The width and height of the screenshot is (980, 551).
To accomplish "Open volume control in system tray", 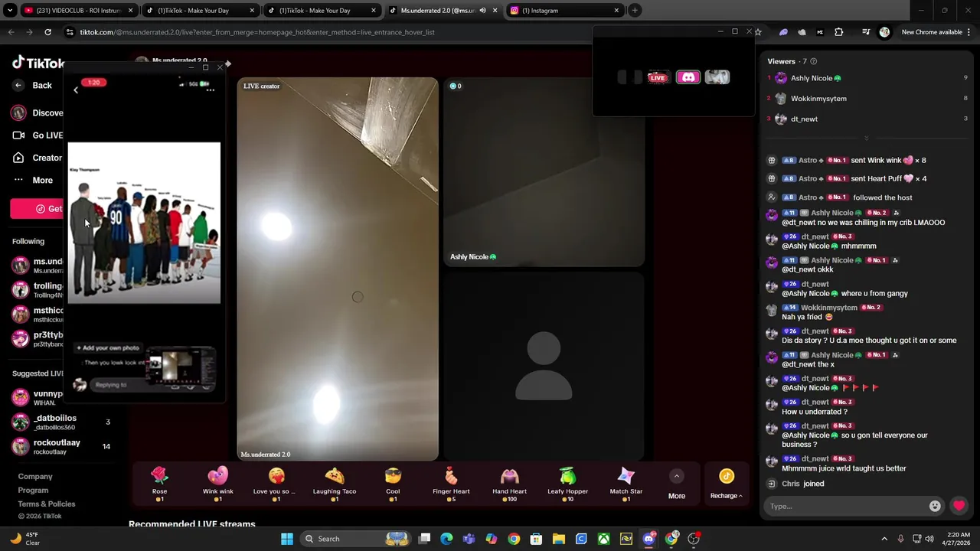I will point(929,539).
